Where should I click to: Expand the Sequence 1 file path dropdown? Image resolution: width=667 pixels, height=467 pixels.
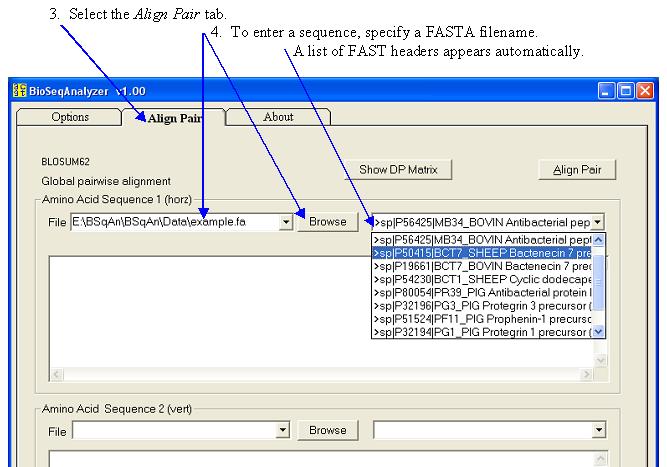(286, 222)
